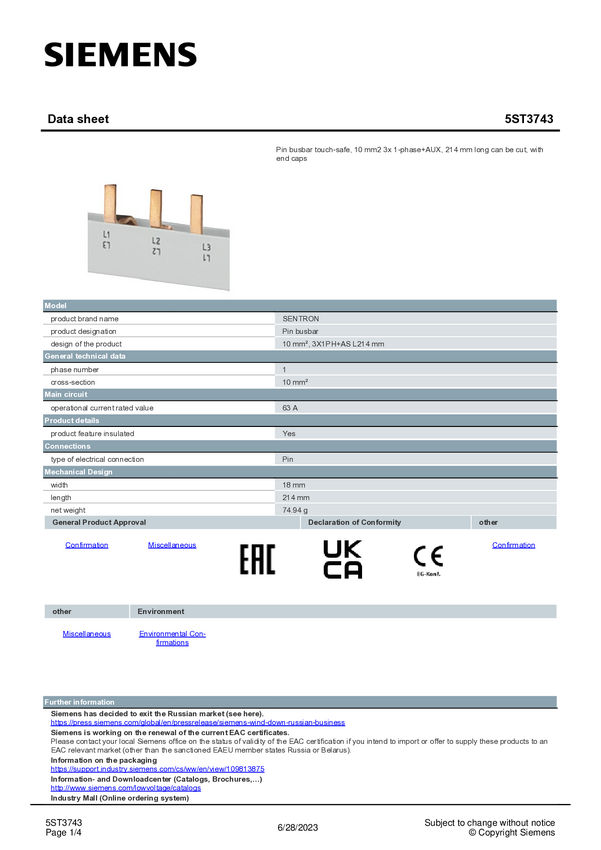Click the '74.94 g' net weight value
The height and width of the screenshot is (850, 601).
click(295, 510)
